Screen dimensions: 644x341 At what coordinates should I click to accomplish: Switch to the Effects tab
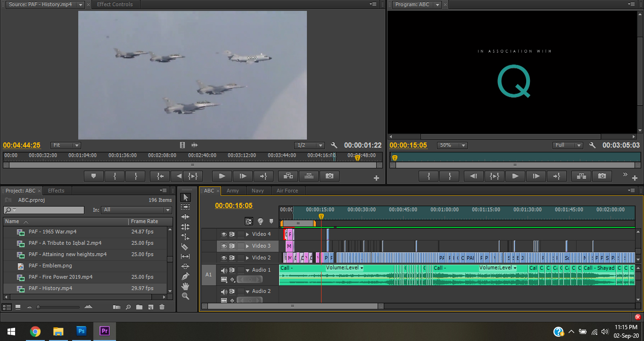[56, 191]
